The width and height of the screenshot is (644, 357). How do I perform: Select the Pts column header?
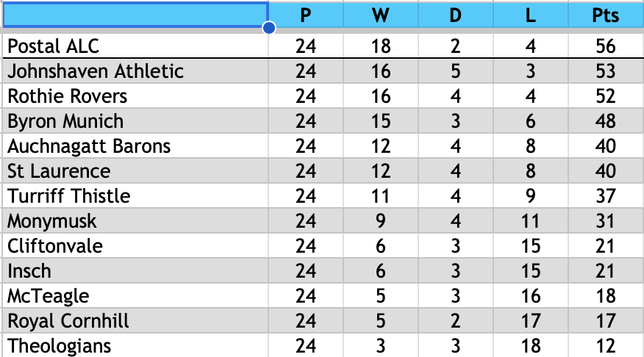[606, 15]
